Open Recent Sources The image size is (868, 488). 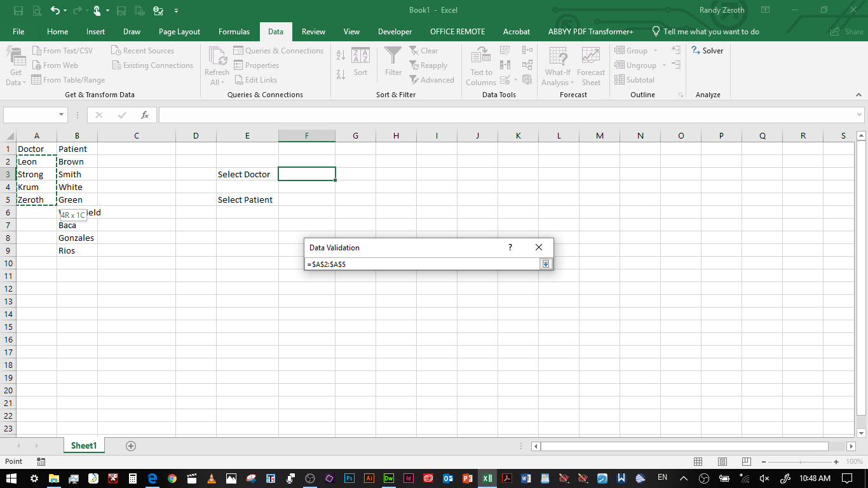pyautogui.click(x=142, y=51)
